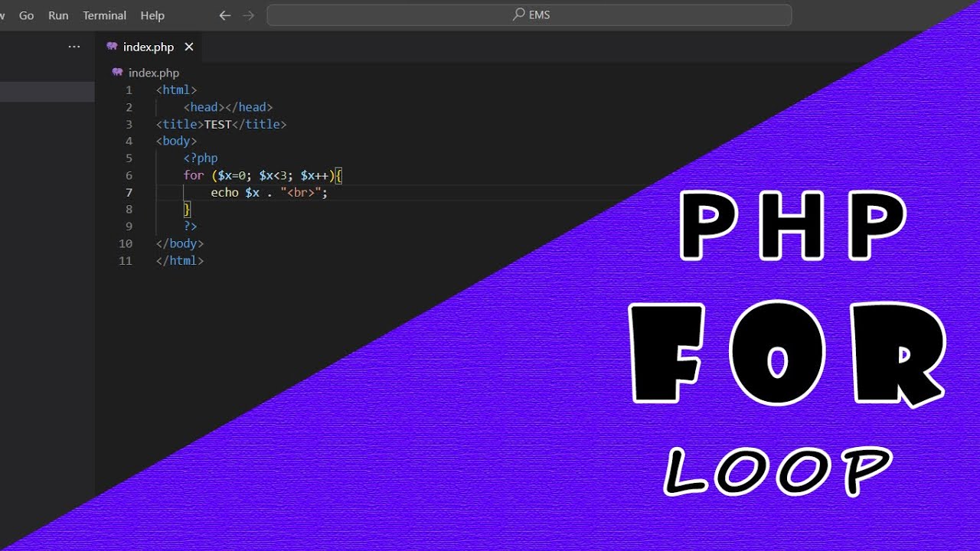
Task: Click the ?> closing PHP tag
Action: (x=190, y=227)
